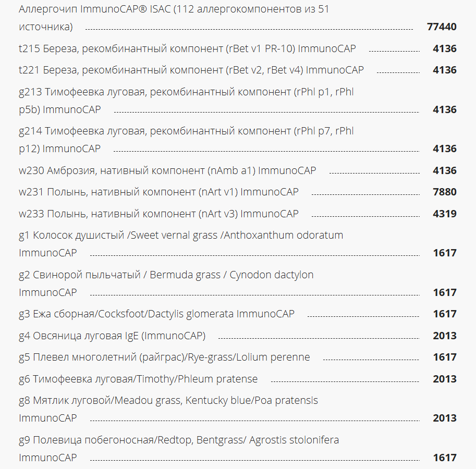Click the w231 Полынь nArt v1 item

[x=158, y=192]
